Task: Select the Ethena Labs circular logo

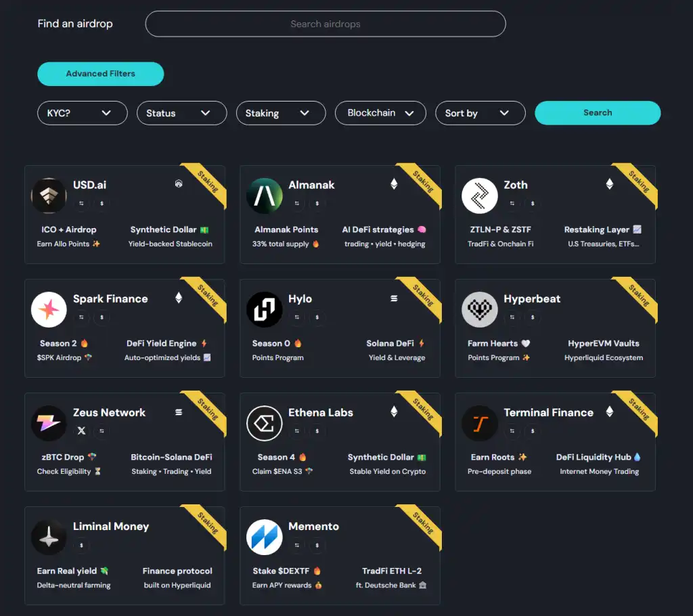Action: pos(265,424)
